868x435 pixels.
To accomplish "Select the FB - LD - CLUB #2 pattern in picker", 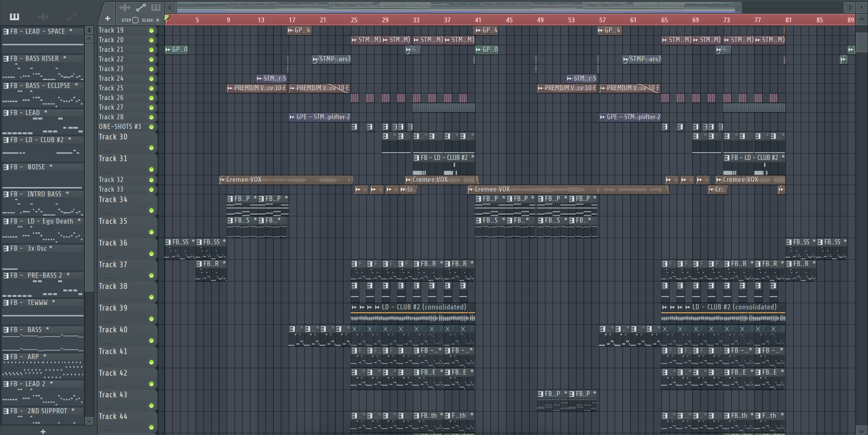I will point(43,140).
